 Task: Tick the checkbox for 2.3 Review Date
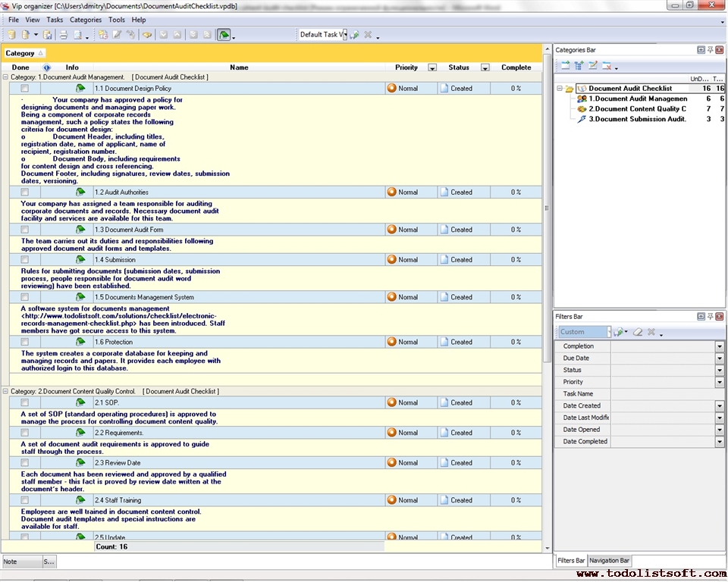24,463
